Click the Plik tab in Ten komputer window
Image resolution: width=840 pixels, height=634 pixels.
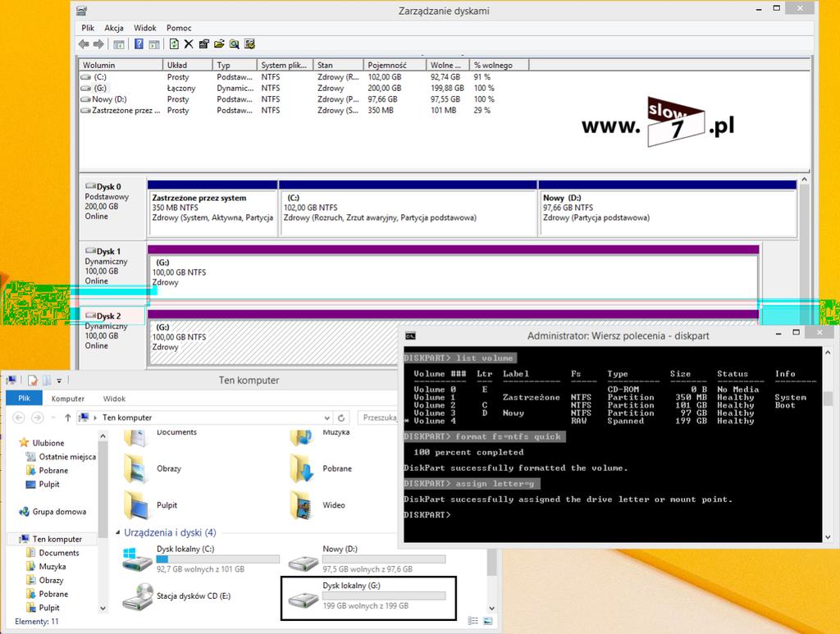pos(24,399)
